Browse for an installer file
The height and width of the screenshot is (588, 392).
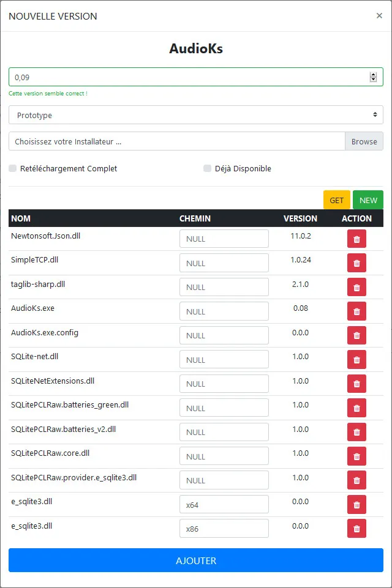click(364, 141)
